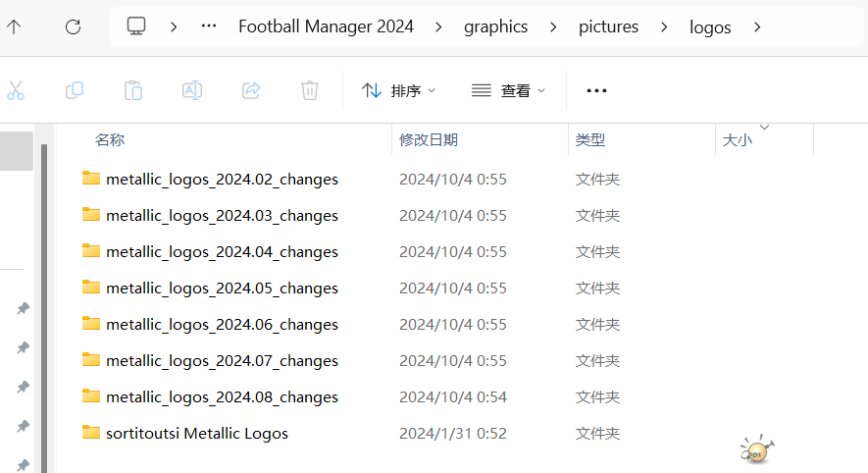The height and width of the screenshot is (473, 868).
Task: Expand chevron after This PC icon
Action: click(174, 26)
